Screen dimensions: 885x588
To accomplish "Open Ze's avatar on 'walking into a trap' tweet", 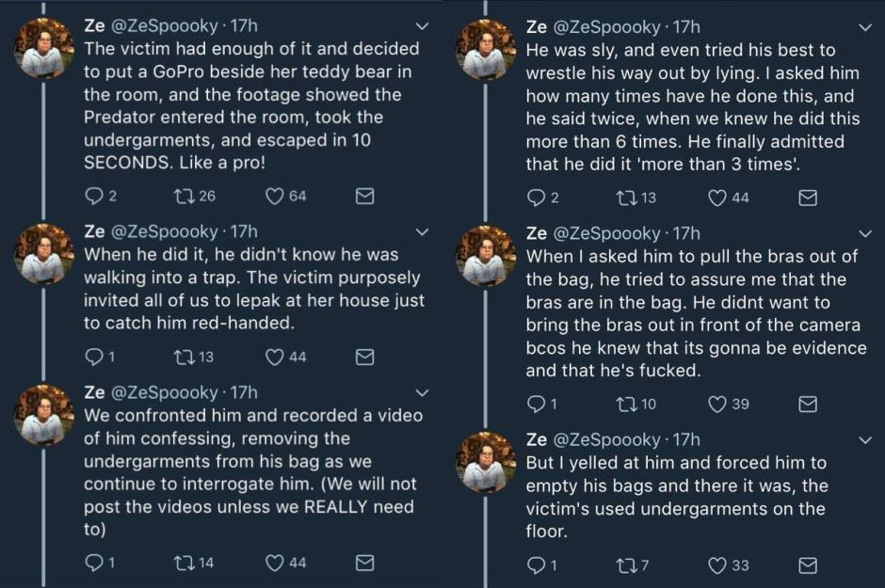I will (x=44, y=254).
